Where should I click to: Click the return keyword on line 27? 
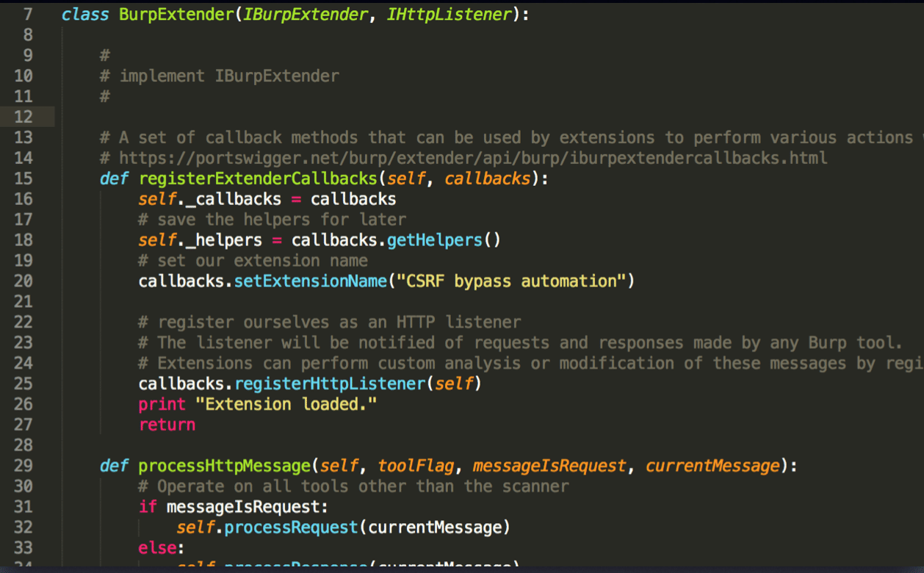pyautogui.click(x=167, y=425)
